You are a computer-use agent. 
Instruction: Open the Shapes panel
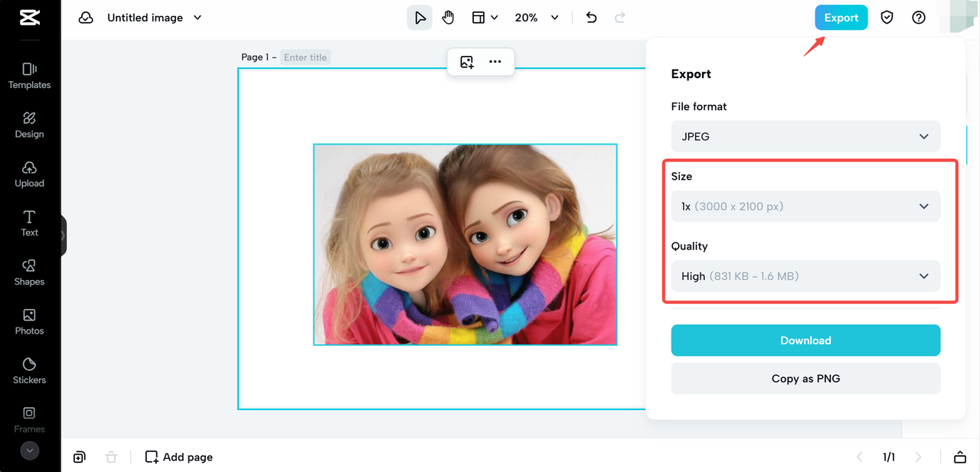[x=29, y=272]
